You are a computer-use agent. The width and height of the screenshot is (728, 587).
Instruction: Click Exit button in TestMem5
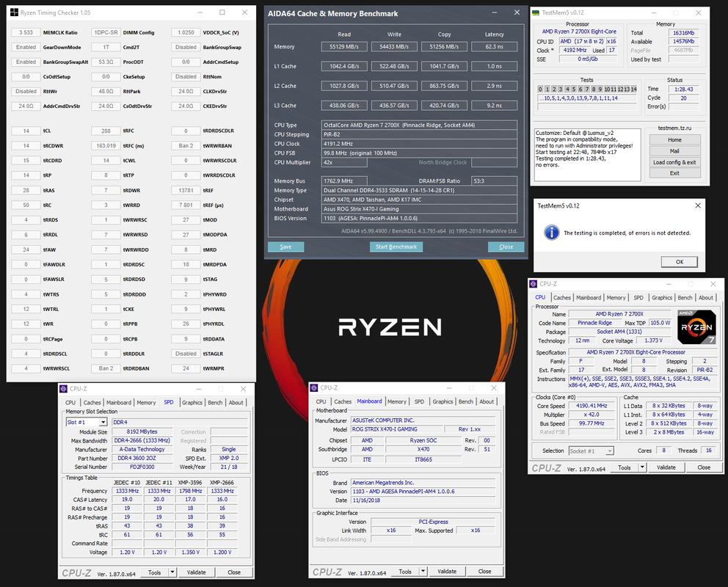click(x=674, y=173)
